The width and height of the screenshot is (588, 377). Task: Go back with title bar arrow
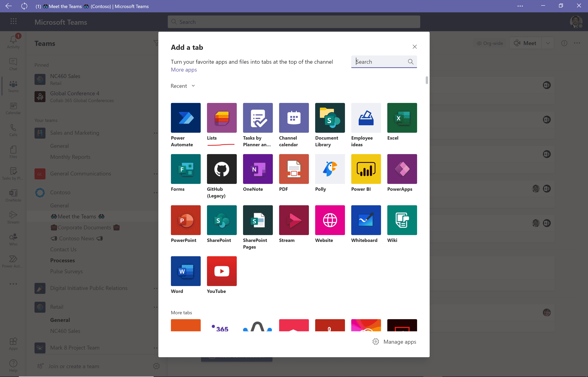[9, 6]
